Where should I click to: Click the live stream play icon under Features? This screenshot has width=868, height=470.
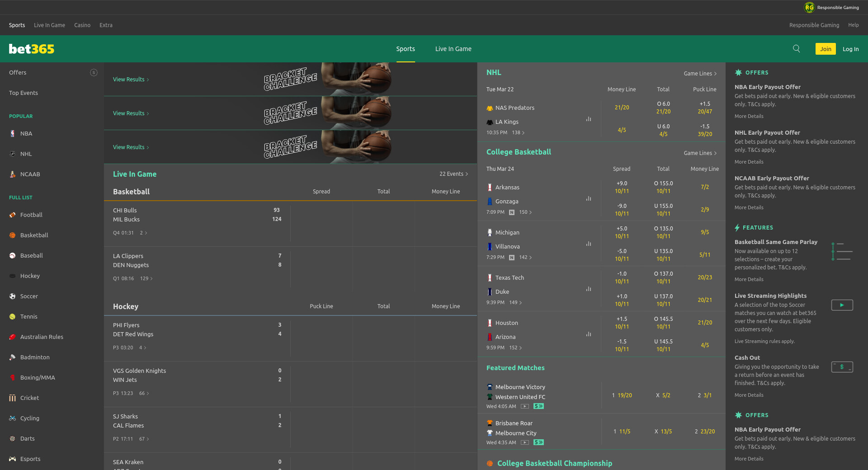842,305
